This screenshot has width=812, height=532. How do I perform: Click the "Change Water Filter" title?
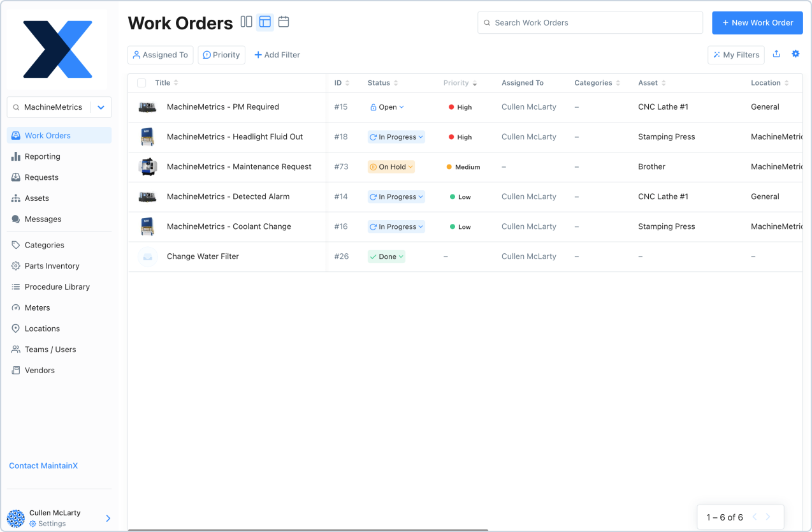click(x=203, y=256)
